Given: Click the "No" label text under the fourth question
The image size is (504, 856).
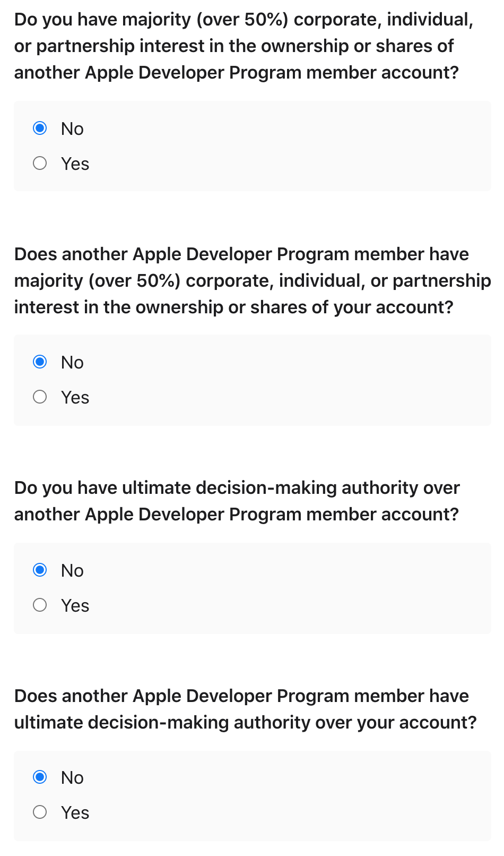Looking at the screenshot, I should click(72, 777).
